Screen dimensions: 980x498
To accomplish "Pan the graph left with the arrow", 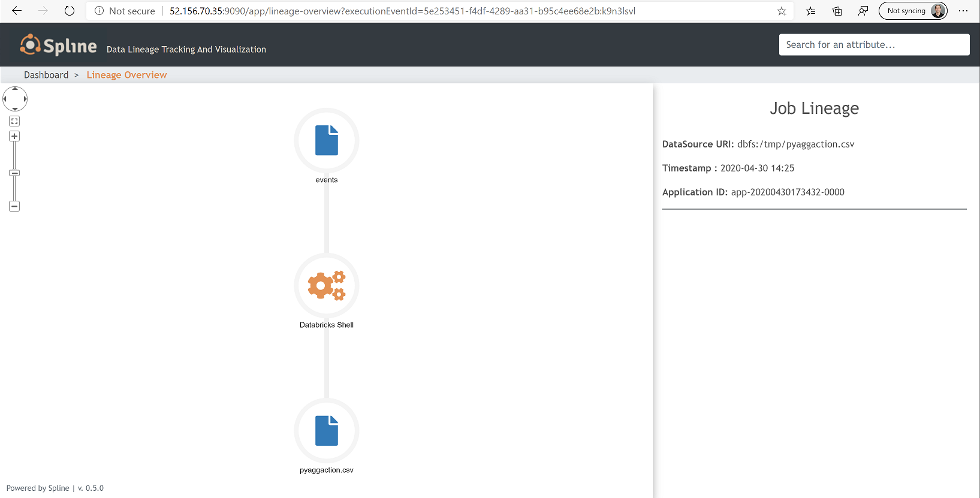I will (x=5, y=99).
